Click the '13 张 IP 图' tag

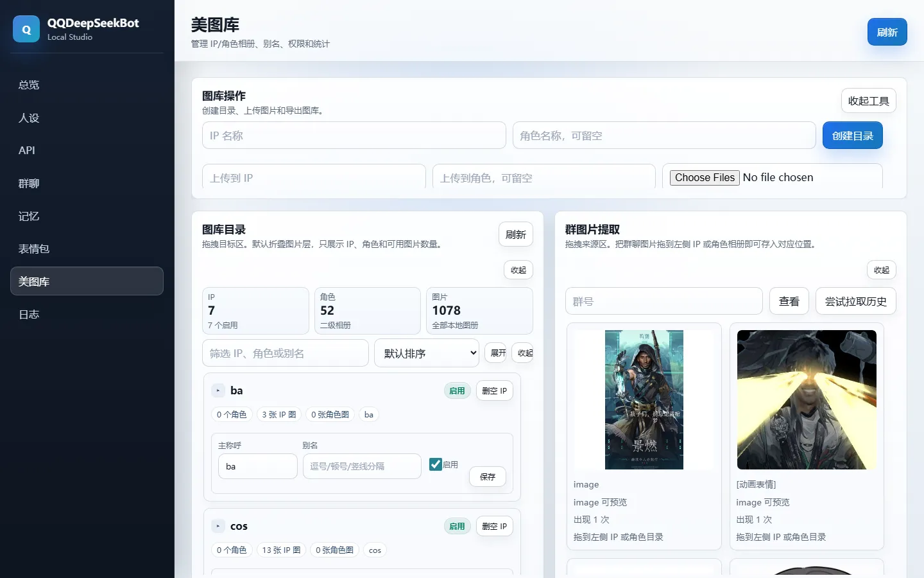click(281, 550)
